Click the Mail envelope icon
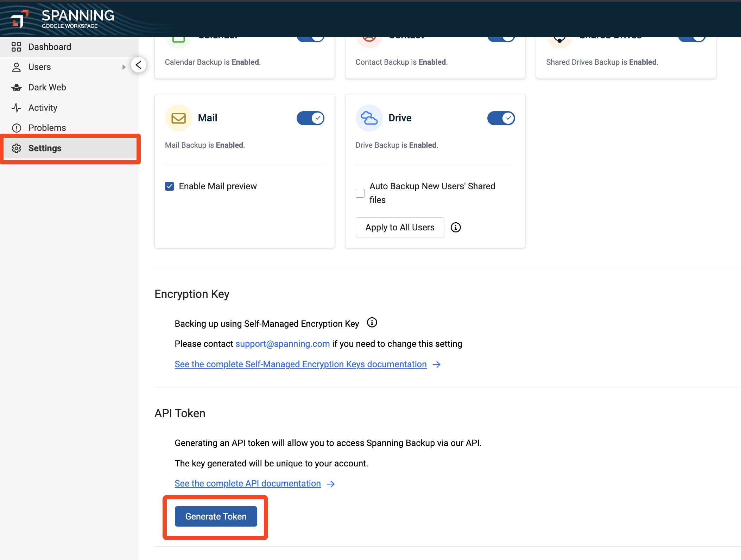 coord(178,118)
